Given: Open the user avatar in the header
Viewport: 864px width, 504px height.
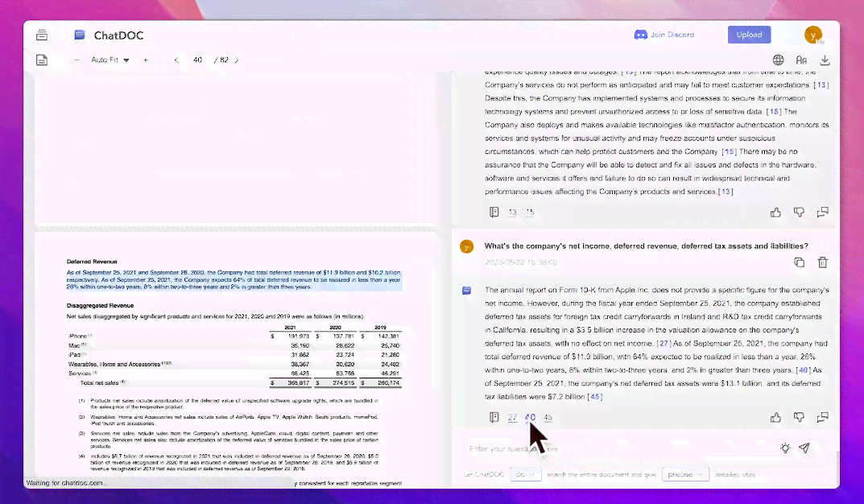Looking at the screenshot, I should coord(812,35).
